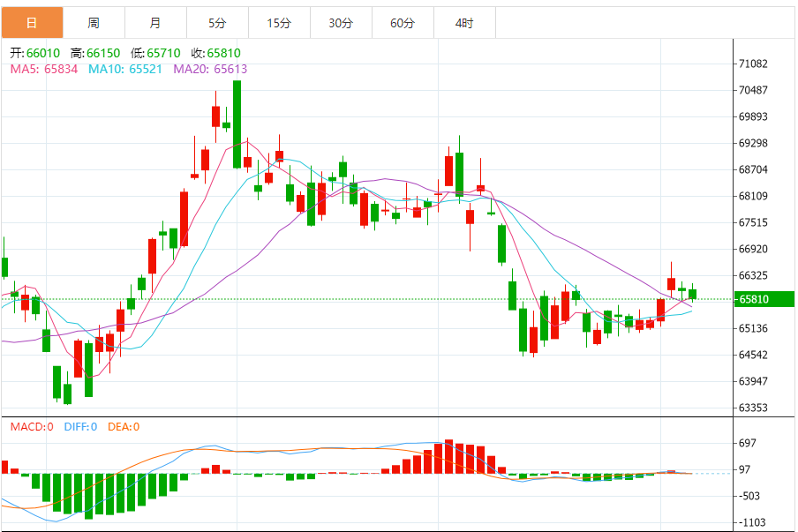This screenshot has width=798, height=532.
Task: Click the MA5: 65834 indicator label
Action: point(44,69)
